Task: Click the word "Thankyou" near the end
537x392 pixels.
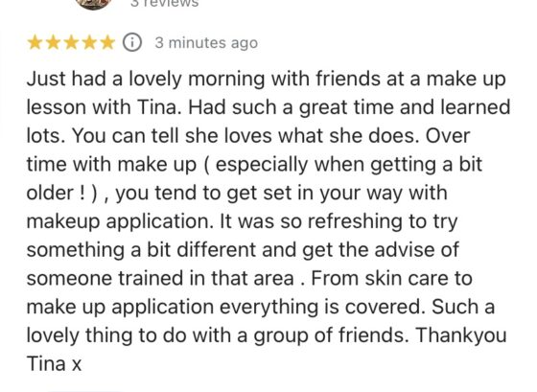Action: pyautogui.click(x=461, y=335)
